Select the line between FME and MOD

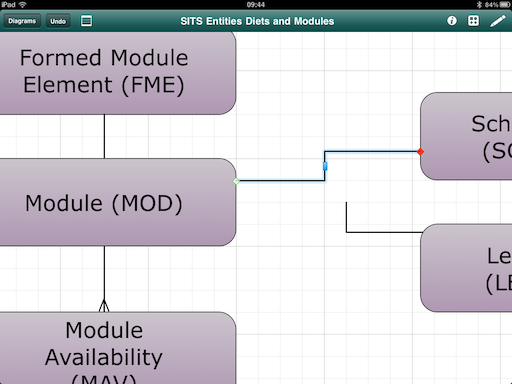pos(104,136)
